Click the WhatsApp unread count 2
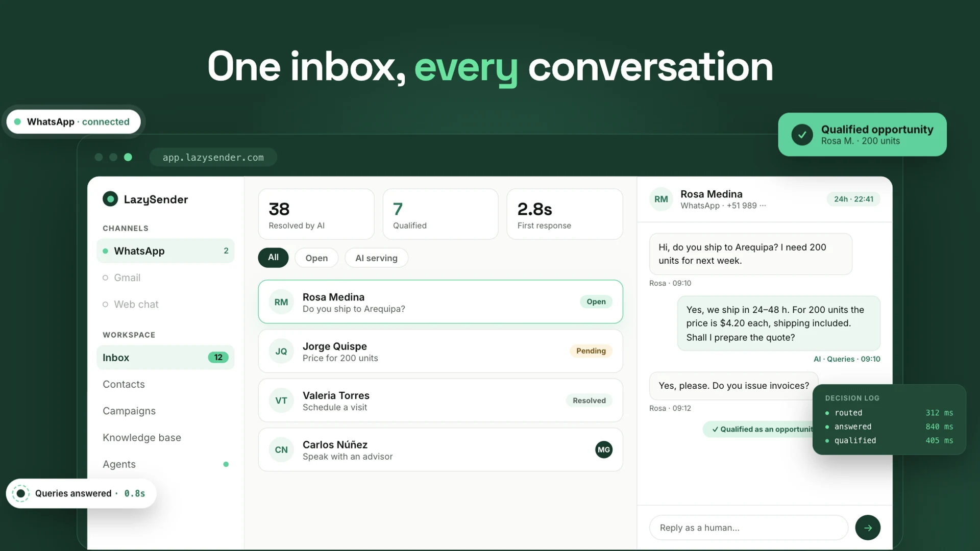980x551 pixels. [226, 251]
